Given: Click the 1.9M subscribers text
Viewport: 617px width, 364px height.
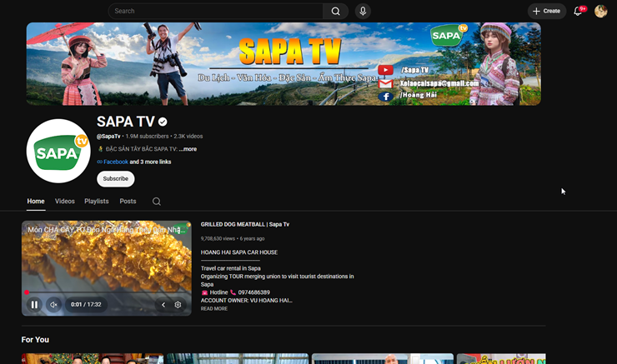Looking at the screenshot, I should (x=147, y=137).
